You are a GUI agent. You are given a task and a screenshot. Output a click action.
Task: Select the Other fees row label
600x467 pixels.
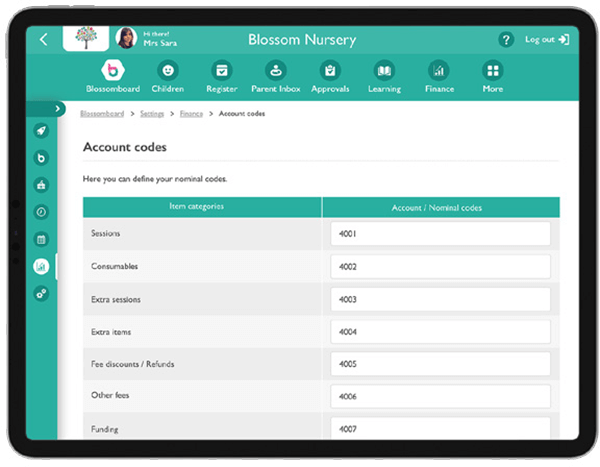(110, 395)
